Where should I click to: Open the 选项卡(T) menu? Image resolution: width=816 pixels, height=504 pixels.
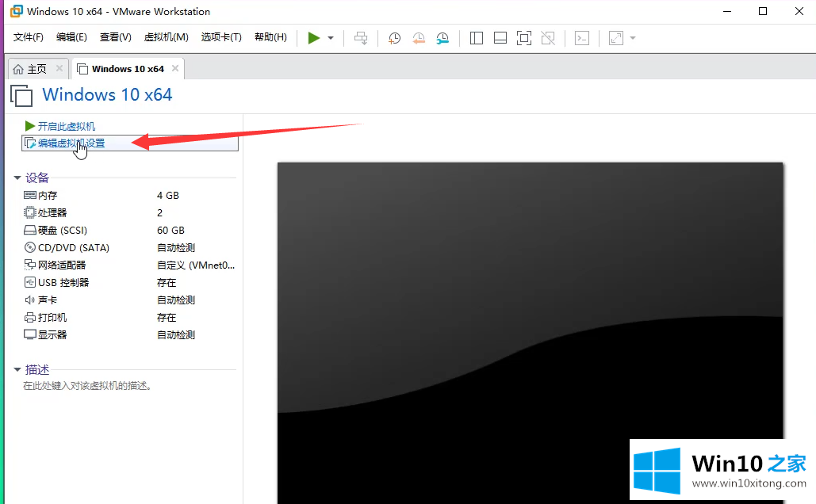click(221, 37)
